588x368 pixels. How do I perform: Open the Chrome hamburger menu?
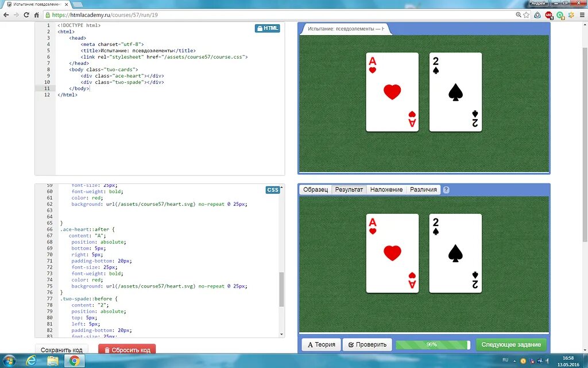coord(582,15)
